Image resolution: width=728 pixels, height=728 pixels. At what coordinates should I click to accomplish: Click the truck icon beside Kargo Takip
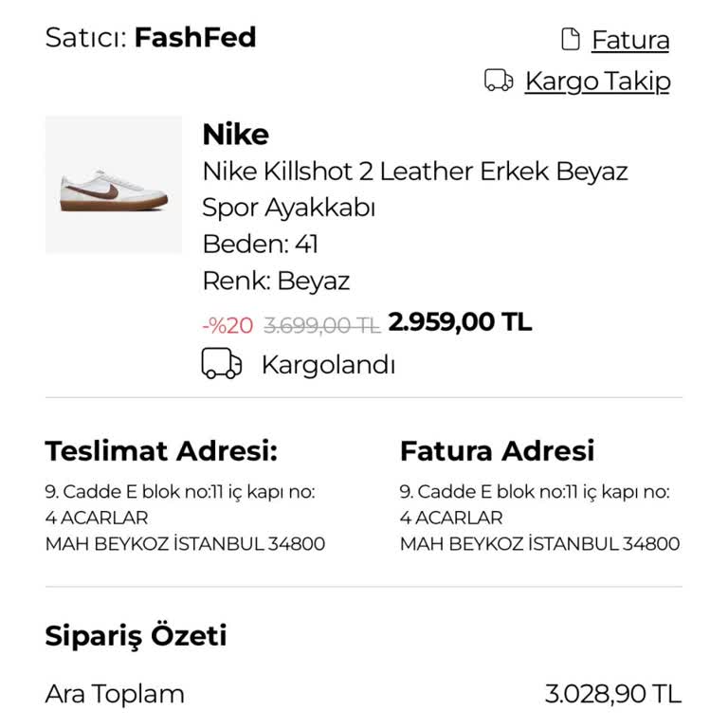(499, 80)
